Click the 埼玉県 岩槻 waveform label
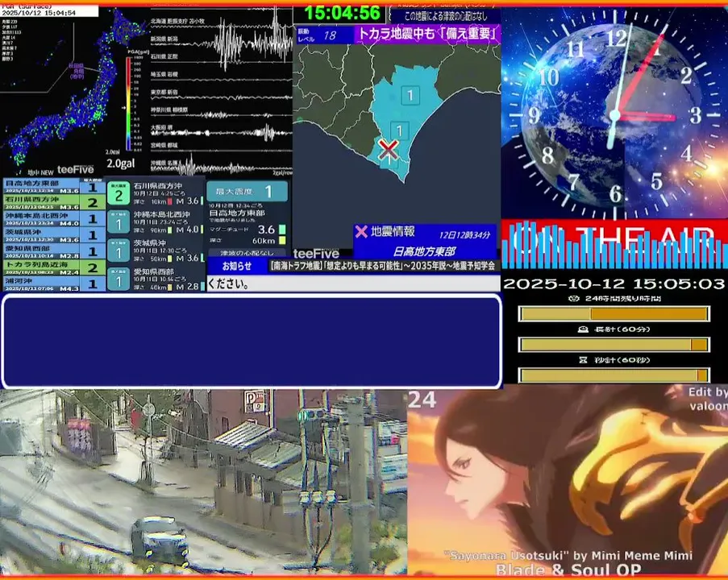 click(164, 74)
